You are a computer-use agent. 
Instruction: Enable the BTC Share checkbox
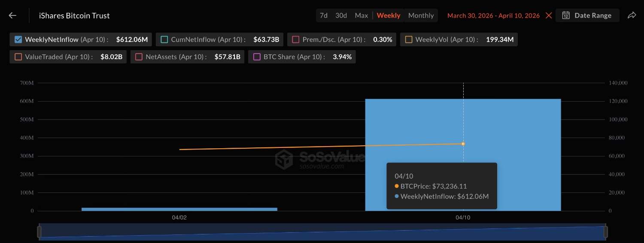(x=257, y=57)
